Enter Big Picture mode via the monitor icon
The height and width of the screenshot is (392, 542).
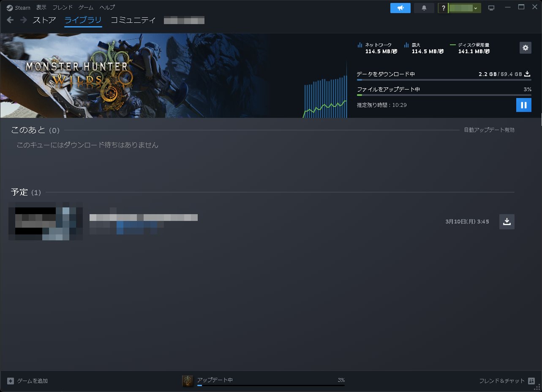click(x=491, y=7)
